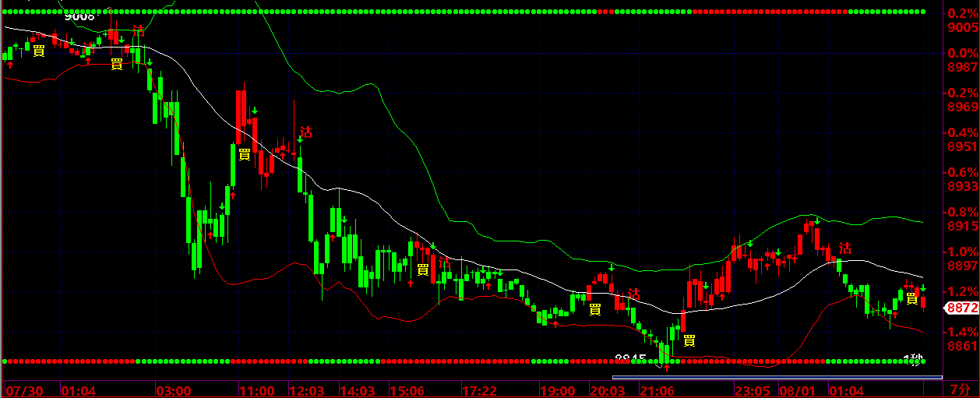The image size is (980, 398).
Task: Click the 1.4% label on price axis
Action: coord(964,331)
